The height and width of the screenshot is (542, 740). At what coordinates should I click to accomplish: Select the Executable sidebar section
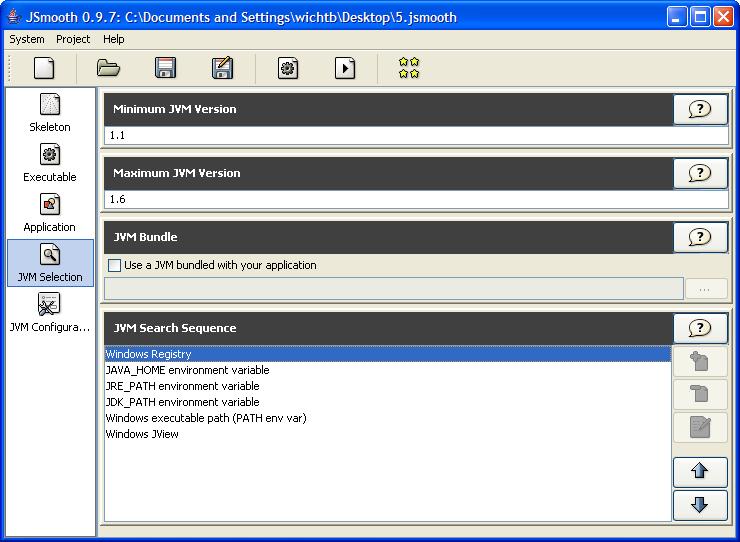[50, 162]
